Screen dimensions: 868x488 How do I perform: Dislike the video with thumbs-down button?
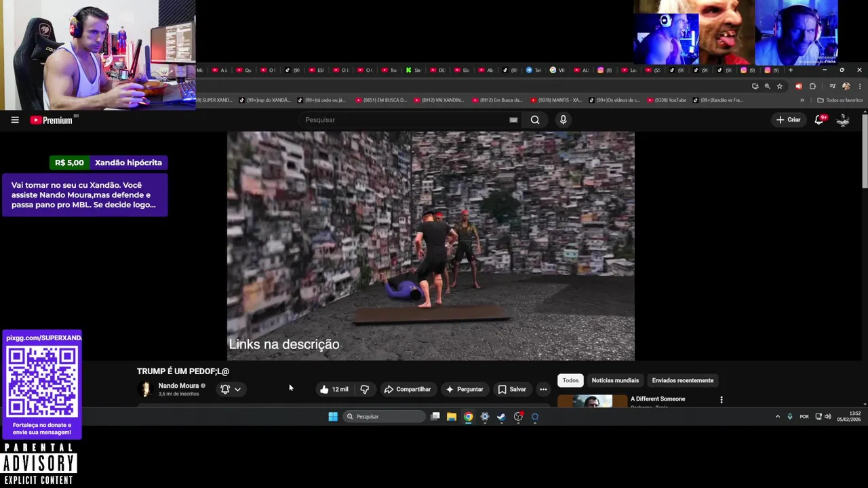(365, 389)
